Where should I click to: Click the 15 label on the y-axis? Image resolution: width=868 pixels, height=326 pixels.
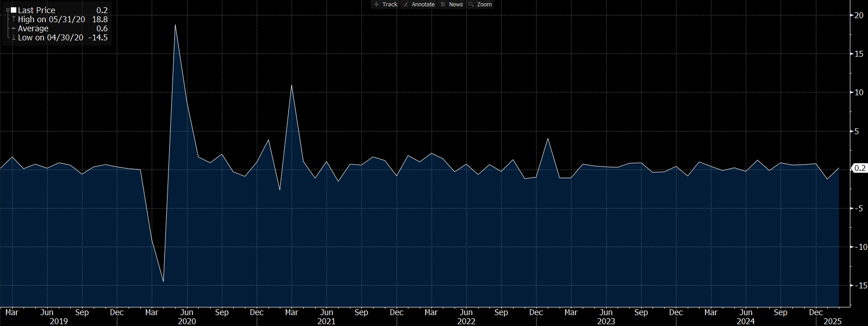858,54
